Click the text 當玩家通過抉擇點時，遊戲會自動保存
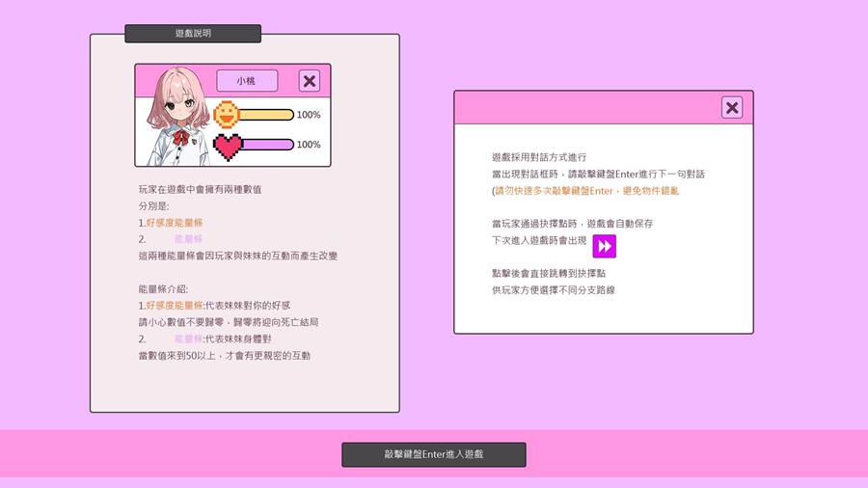This screenshot has height=488, width=868. [x=572, y=224]
